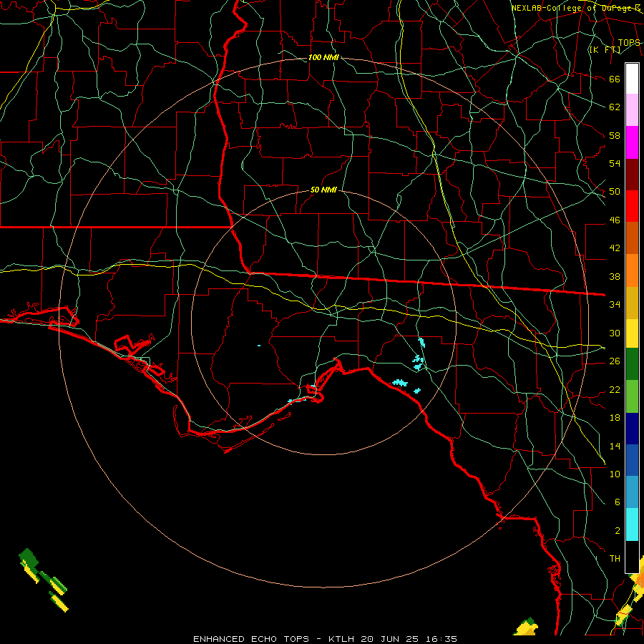
Task: Click the '16:35' timestamp in caption
Action: pos(441,639)
